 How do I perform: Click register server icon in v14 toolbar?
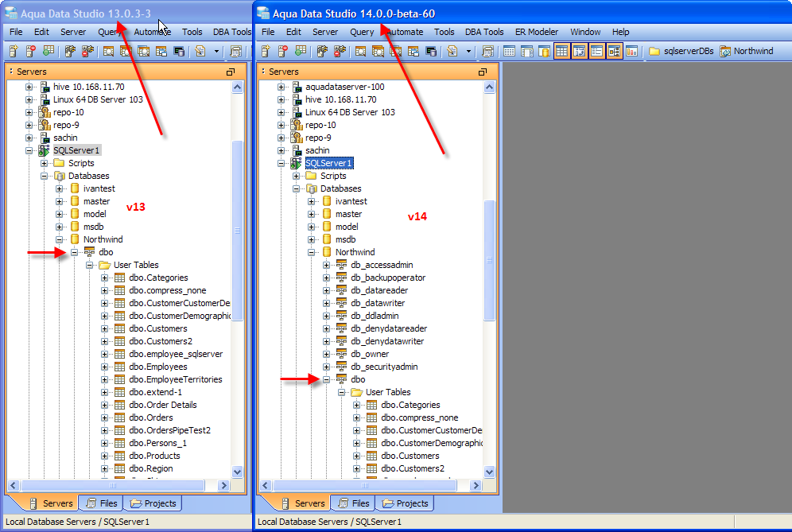pos(266,51)
